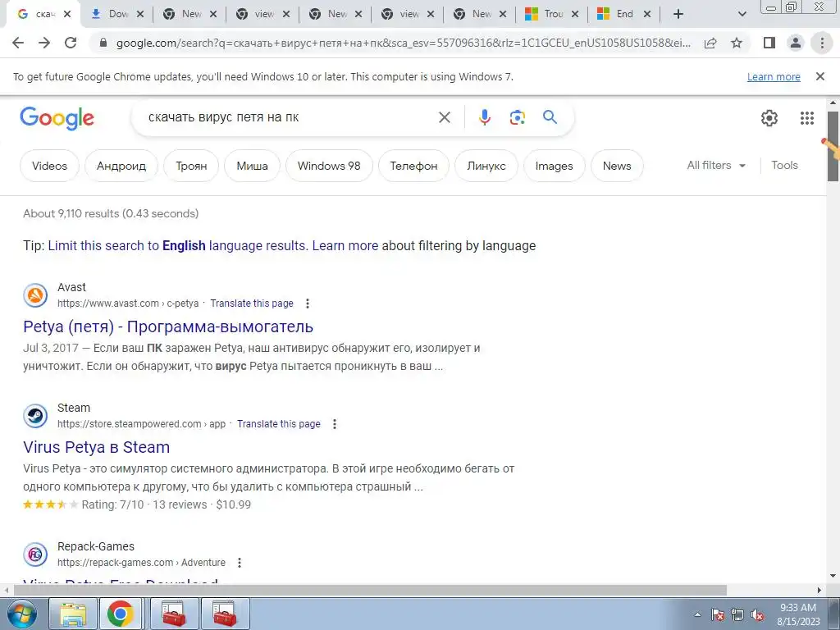Open the second red toolbox taskbar app
This screenshot has width=840, height=630.
(225, 614)
